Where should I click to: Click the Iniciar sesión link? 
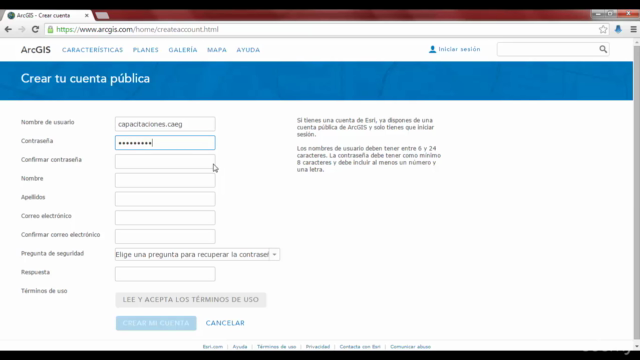click(x=459, y=49)
